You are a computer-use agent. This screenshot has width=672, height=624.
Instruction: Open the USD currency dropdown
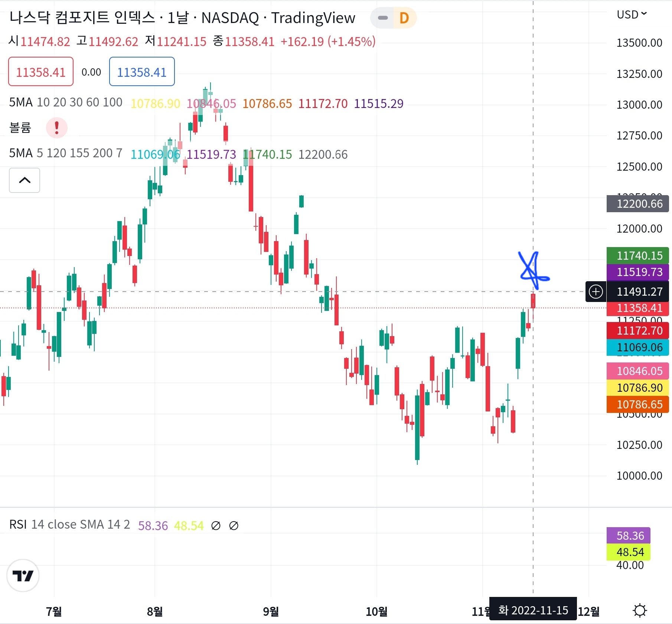(x=632, y=14)
